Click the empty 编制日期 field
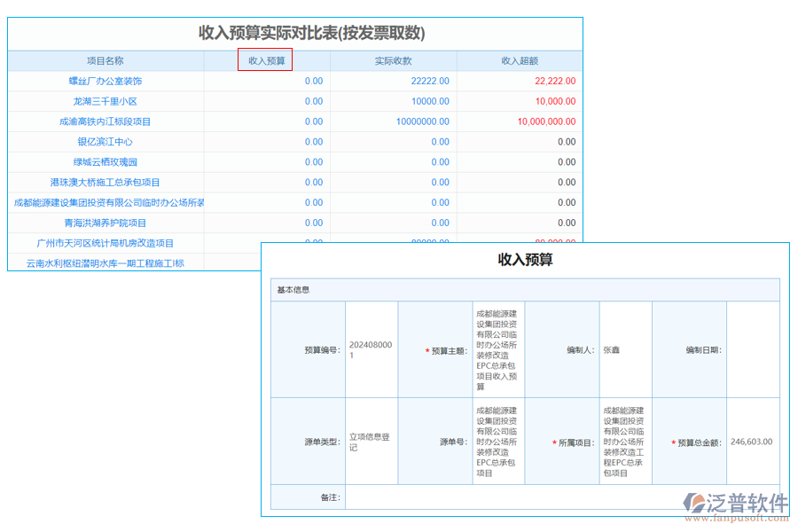Viewport: 798px width, 532px height. coord(753,351)
